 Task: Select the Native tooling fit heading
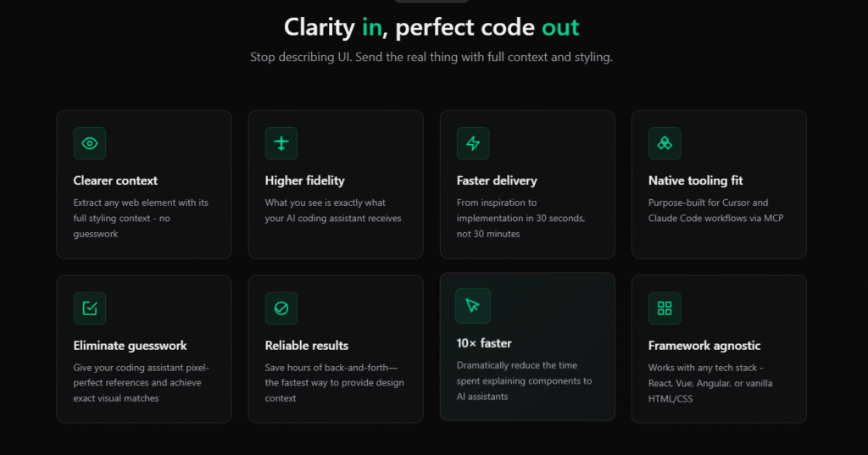pyautogui.click(x=695, y=180)
